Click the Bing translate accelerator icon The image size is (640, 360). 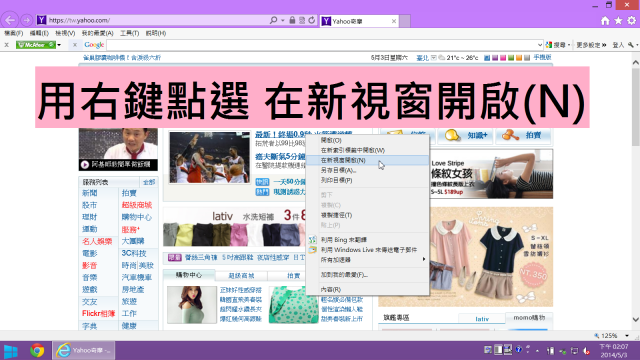(x=312, y=240)
